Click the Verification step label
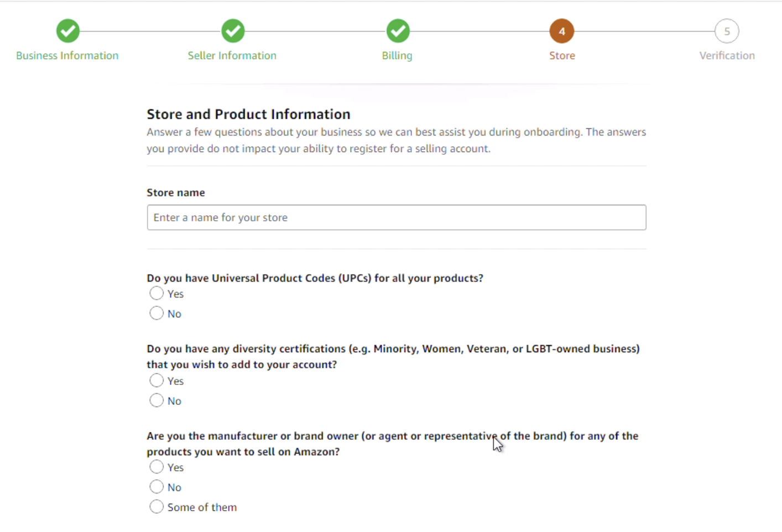This screenshot has height=532, width=782. (727, 55)
